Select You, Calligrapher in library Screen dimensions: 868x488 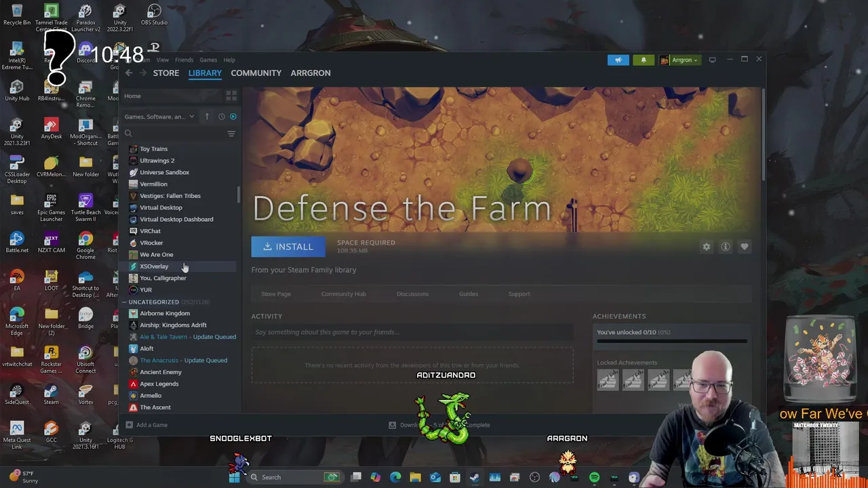tap(163, 278)
